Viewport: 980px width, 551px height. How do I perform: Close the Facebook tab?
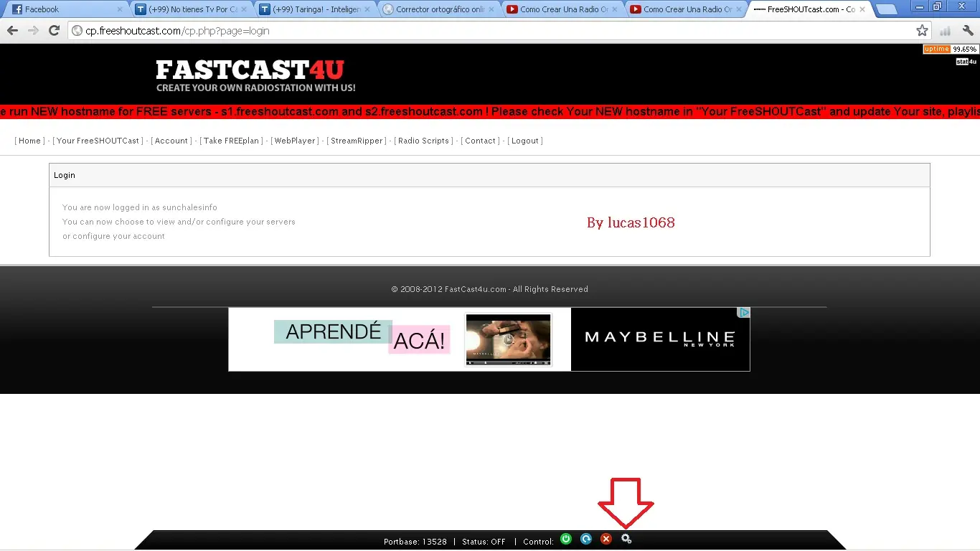[120, 9]
